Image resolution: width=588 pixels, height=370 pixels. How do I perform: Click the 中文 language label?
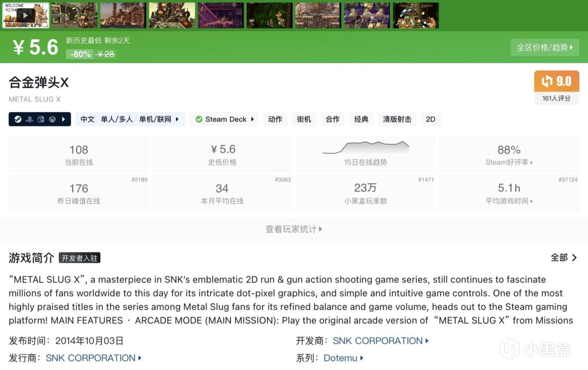87,119
